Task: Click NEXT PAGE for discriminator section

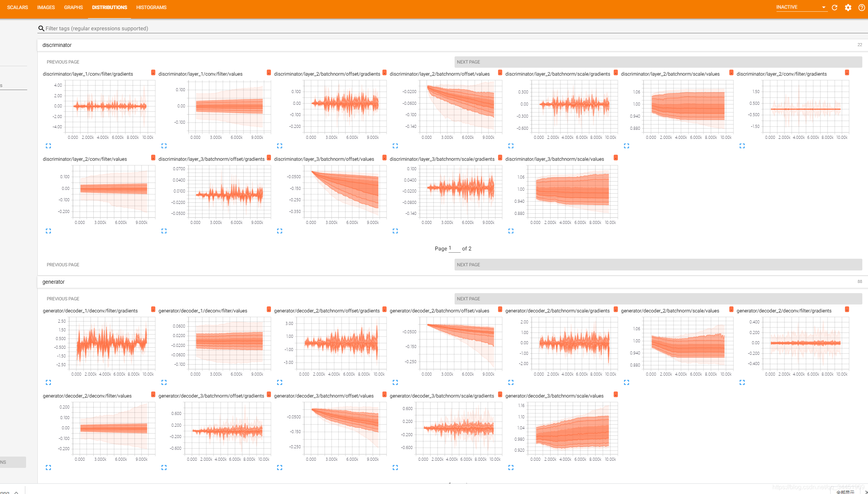Action: coord(470,61)
